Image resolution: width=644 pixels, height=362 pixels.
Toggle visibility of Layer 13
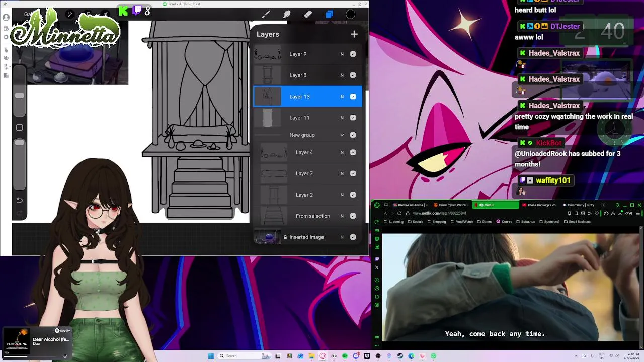tap(353, 96)
